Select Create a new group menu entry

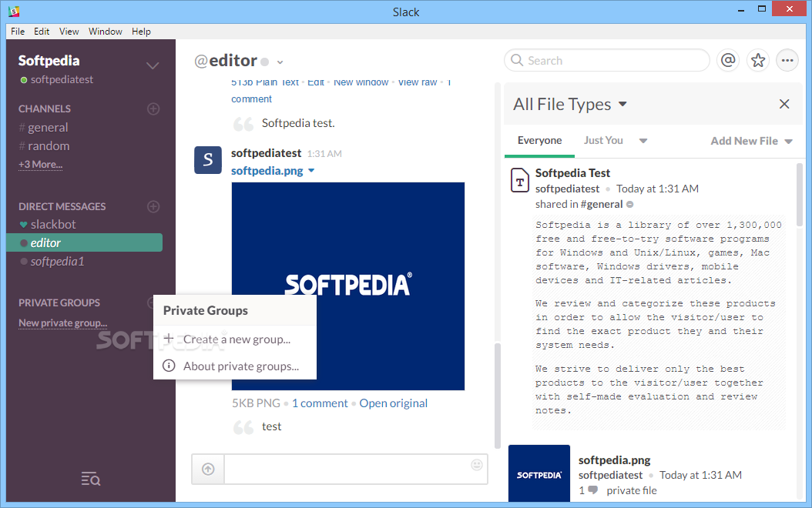tap(235, 339)
